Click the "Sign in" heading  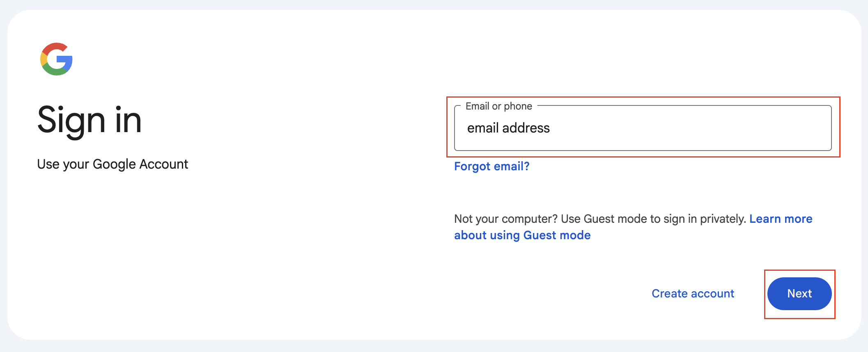pos(90,120)
